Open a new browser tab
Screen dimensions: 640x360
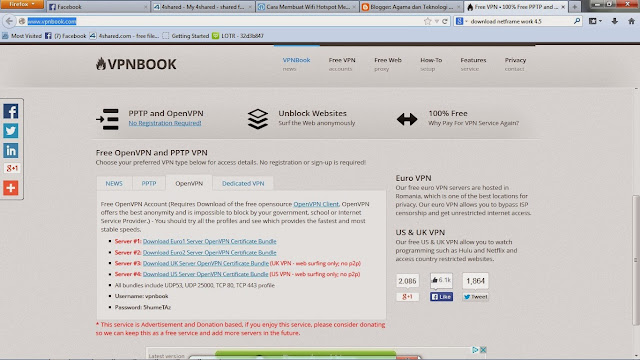(x=575, y=7)
